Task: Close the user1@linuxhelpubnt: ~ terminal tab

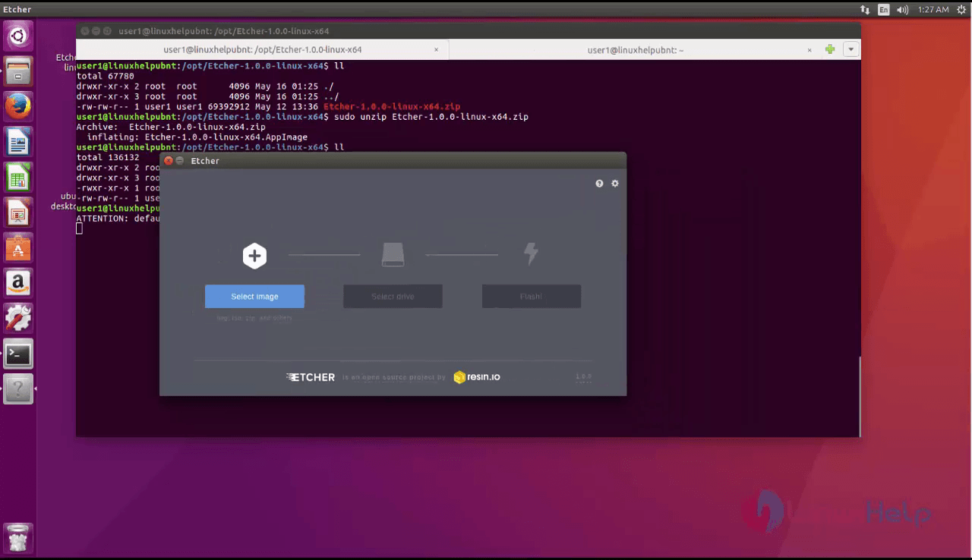Action: point(809,50)
